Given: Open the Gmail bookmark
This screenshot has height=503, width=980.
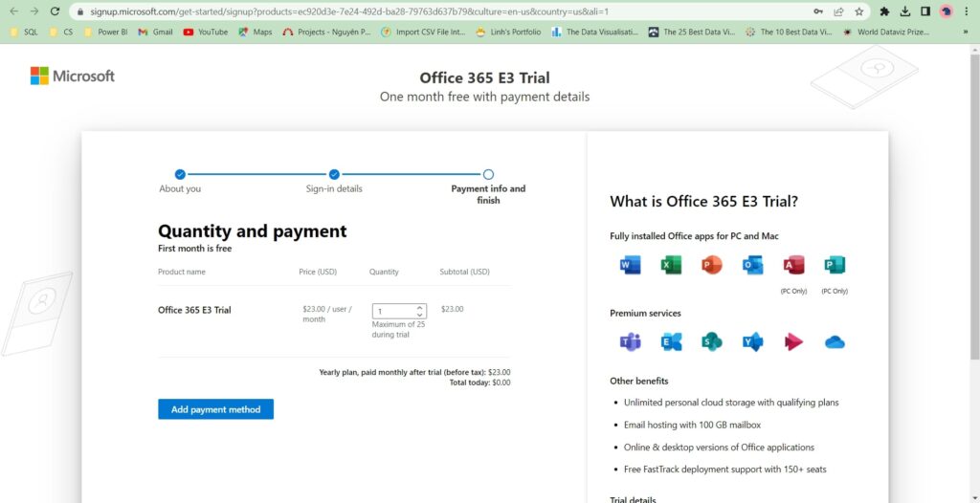Looking at the screenshot, I should pyautogui.click(x=155, y=32).
